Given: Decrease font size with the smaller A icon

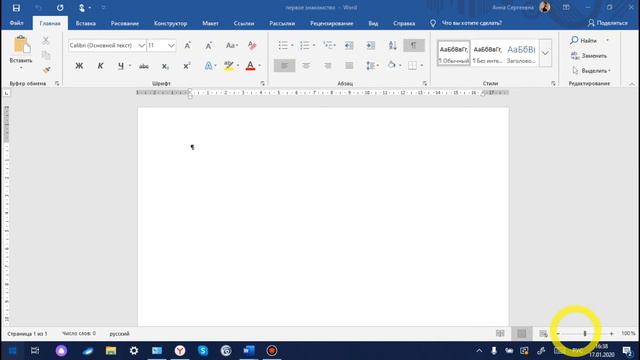Looking at the screenshot, I should [x=209, y=45].
